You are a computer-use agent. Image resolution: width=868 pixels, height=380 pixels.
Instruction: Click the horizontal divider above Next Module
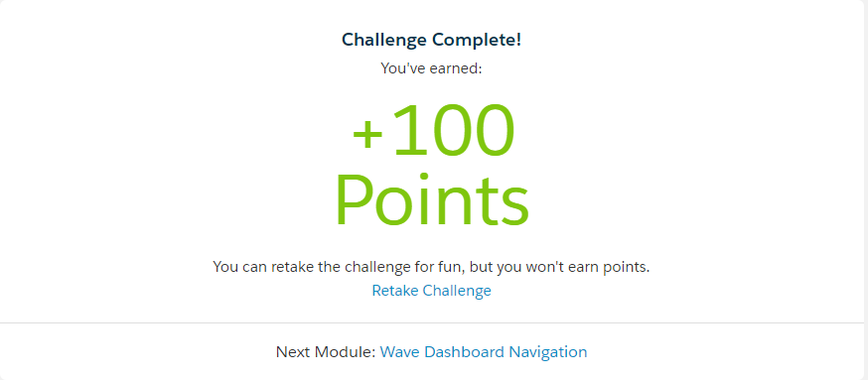click(x=432, y=322)
